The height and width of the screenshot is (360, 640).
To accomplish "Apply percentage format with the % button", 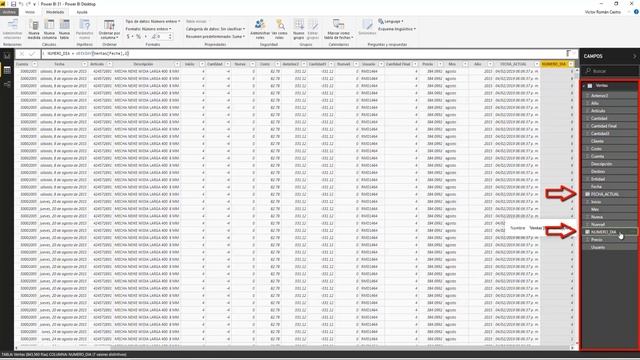I will 138,37.
